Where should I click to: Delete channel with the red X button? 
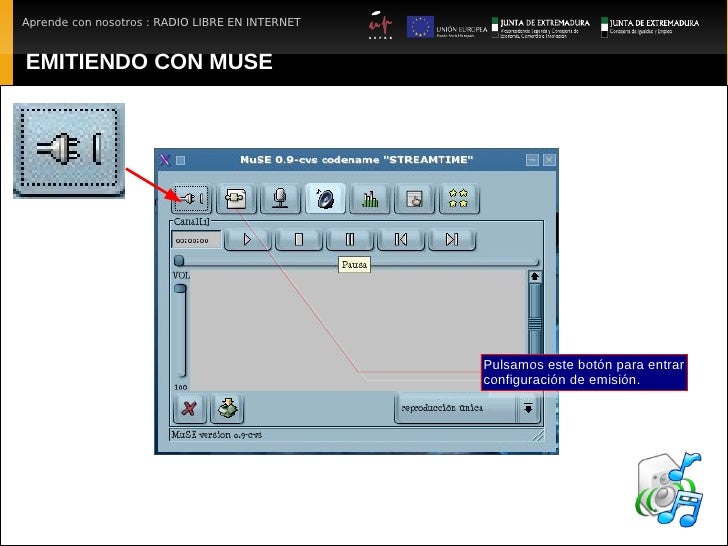click(x=189, y=409)
